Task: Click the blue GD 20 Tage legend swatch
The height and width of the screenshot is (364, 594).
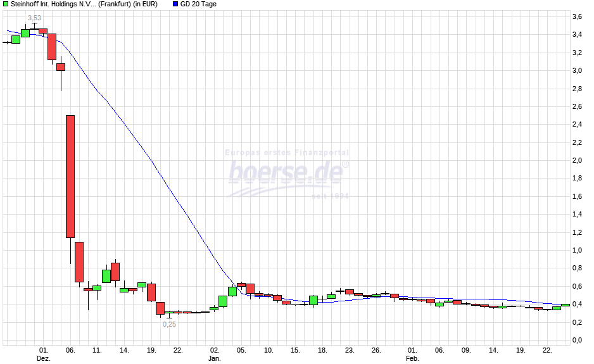Action: 175,4
